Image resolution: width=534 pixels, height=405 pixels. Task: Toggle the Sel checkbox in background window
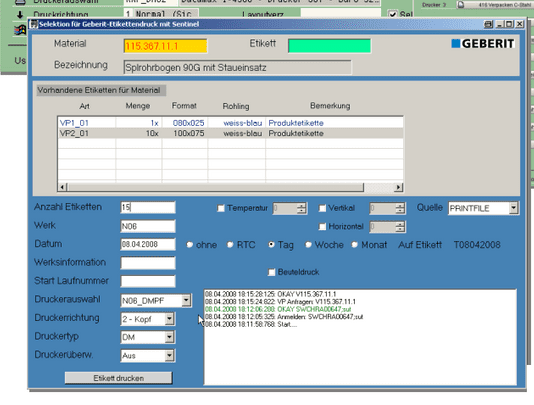click(x=392, y=14)
